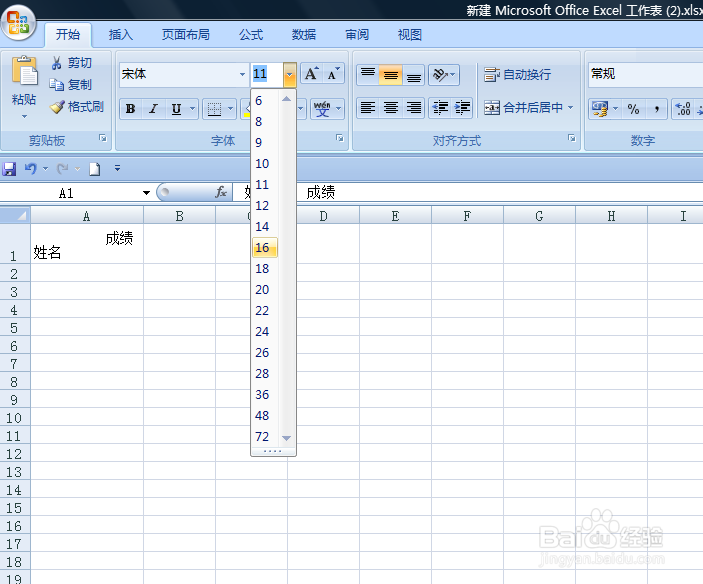Click the fx insert function button

[221, 193]
